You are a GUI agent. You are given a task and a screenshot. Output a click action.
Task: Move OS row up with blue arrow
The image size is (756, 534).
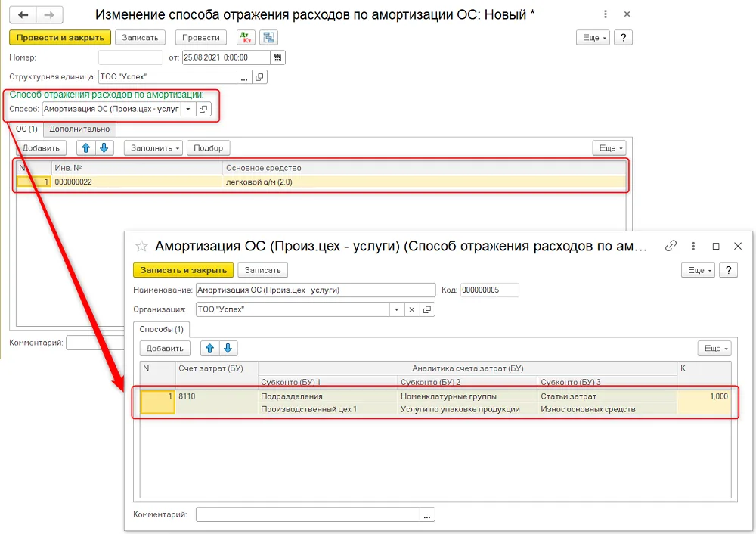[x=86, y=148]
